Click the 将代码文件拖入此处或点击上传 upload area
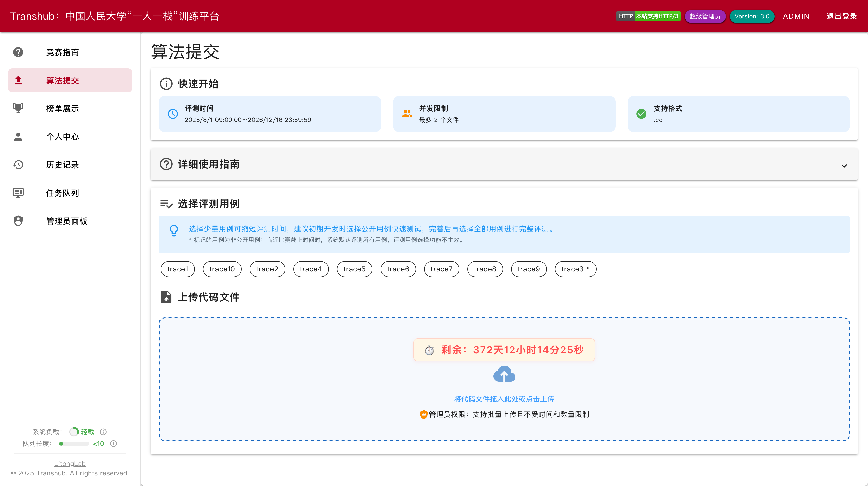 tap(504, 399)
